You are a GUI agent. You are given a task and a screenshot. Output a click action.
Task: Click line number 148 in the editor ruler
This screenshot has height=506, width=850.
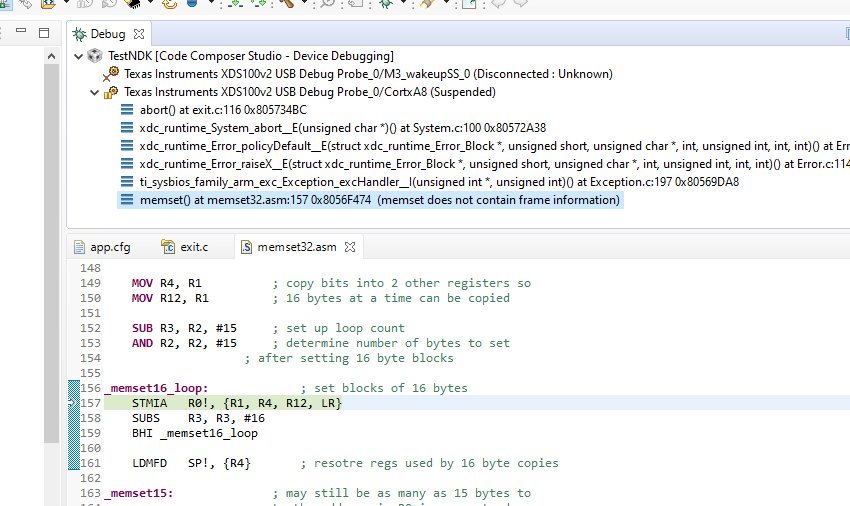91,268
